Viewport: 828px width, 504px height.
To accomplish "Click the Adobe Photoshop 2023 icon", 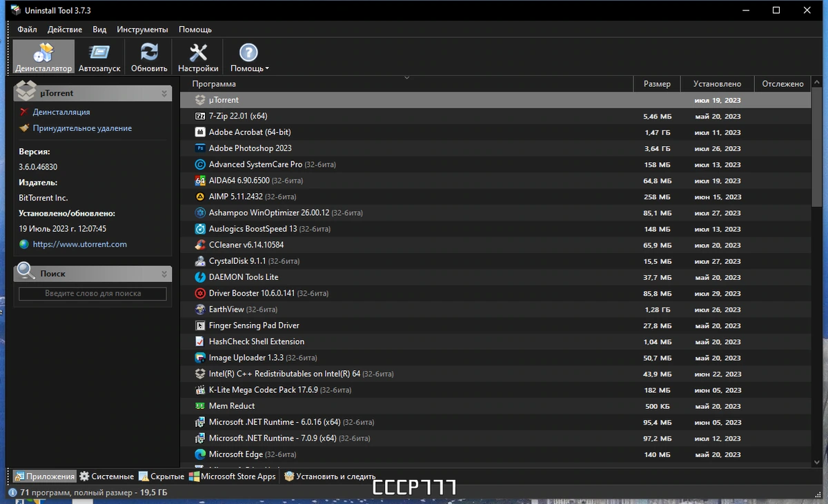I will tap(200, 148).
